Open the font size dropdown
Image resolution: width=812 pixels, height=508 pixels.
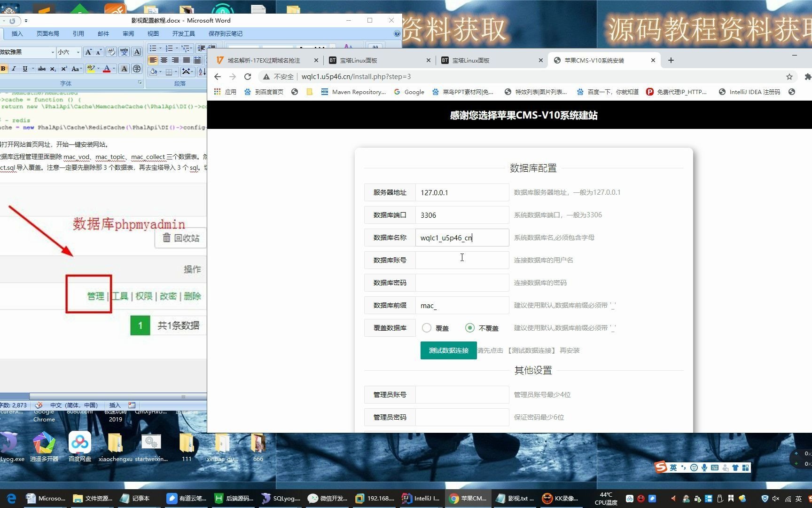pyautogui.click(x=78, y=52)
